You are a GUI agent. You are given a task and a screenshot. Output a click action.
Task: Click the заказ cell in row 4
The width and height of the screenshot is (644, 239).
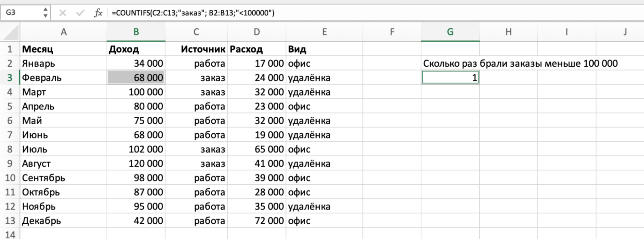point(196,92)
